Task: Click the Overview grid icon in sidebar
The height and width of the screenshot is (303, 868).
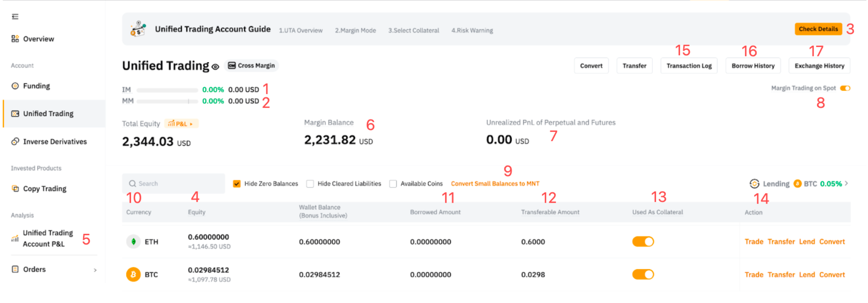Action: click(15, 39)
